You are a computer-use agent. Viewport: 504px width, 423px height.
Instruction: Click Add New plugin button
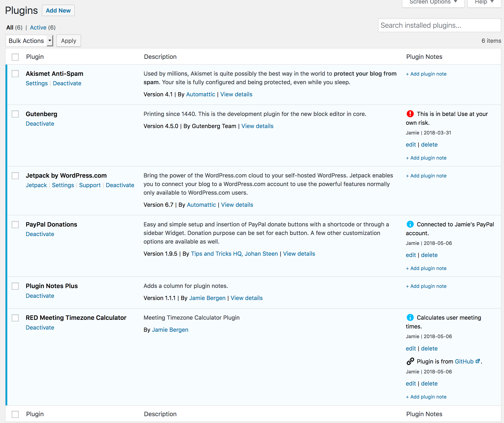tap(58, 10)
